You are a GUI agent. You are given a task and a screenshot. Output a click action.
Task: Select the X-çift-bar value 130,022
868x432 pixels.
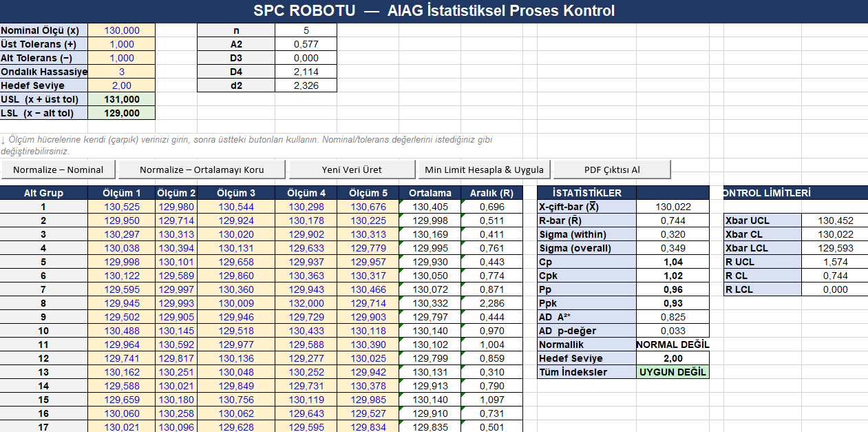pyautogui.click(x=673, y=207)
